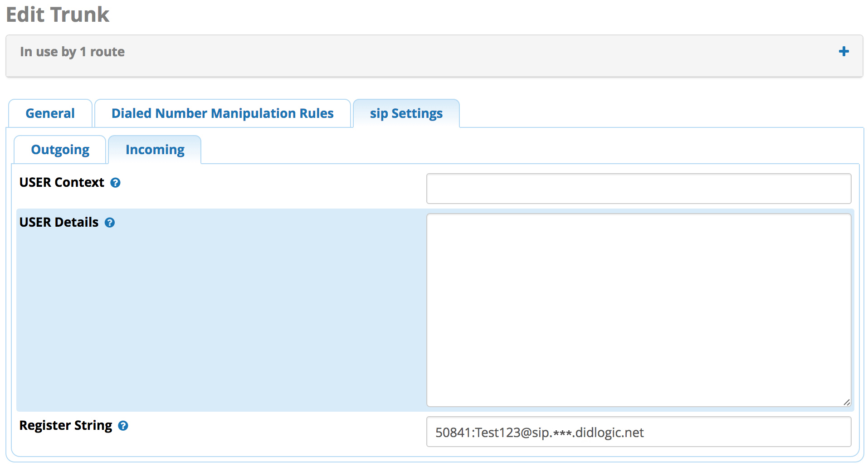Viewport: 868px width, 467px height.
Task: Click the Register String field label
Action: click(65, 425)
